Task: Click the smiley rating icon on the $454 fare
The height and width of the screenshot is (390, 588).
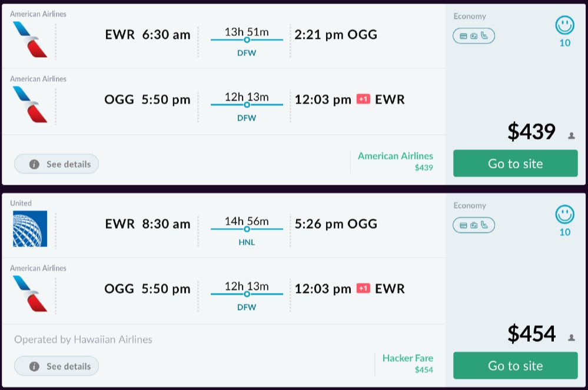Action: coord(564,215)
